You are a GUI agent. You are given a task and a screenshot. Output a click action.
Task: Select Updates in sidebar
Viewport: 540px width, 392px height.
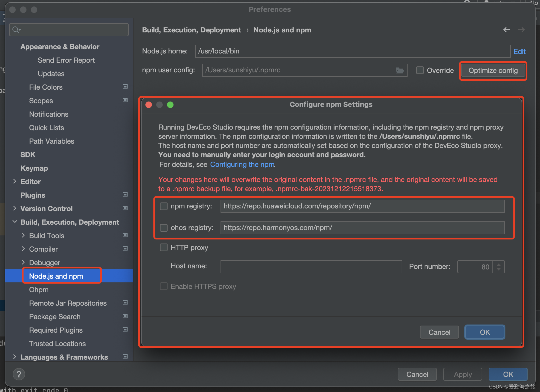[51, 74]
